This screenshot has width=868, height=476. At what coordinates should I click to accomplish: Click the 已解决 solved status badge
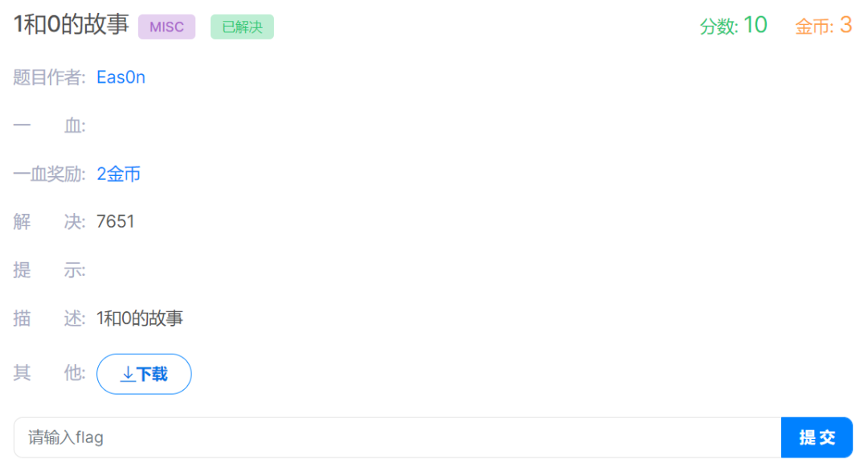pos(242,27)
